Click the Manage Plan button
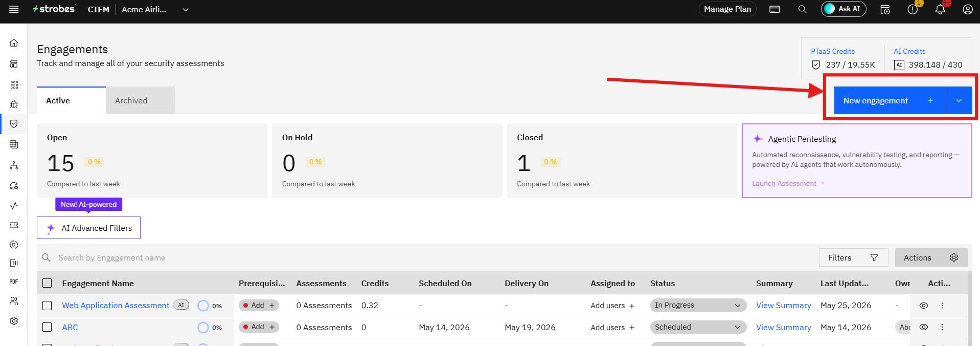980x346 pixels. click(x=727, y=9)
